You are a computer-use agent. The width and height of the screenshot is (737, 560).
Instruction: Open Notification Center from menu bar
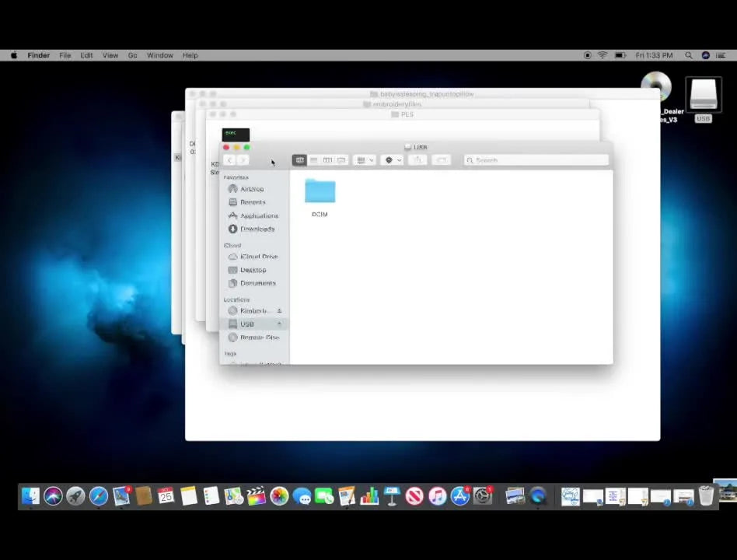[721, 55]
